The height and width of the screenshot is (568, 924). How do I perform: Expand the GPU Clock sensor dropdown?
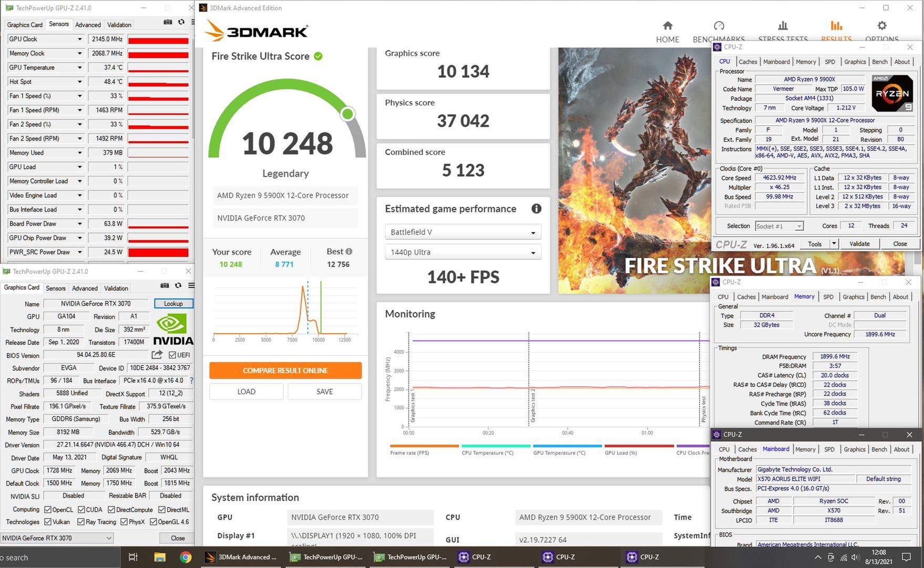click(79, 39)
